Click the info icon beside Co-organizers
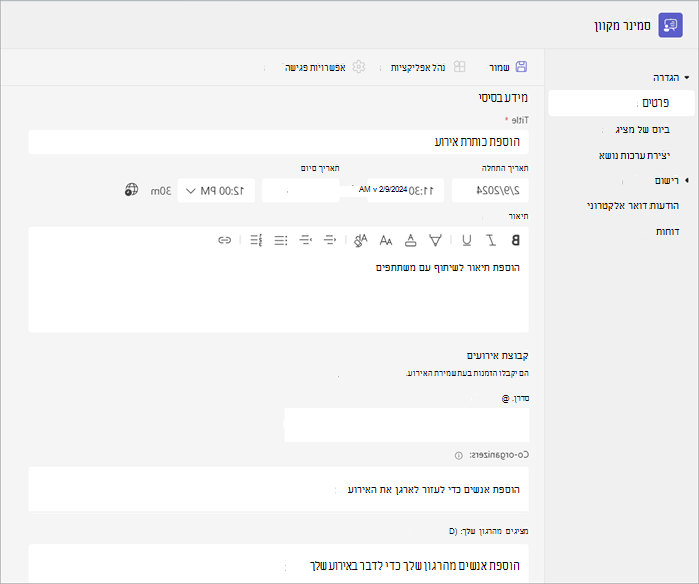The height and width of the screenshot is (584, 699). pos(458,456)
